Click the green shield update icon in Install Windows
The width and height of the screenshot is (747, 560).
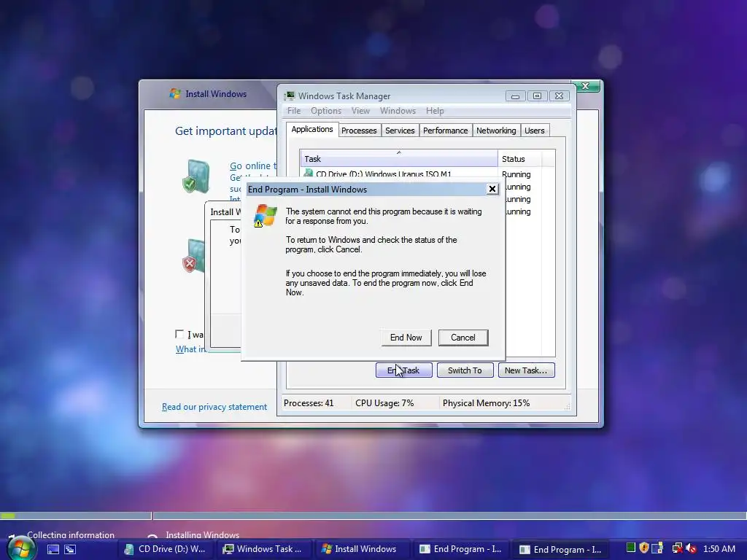coord(196,176)
